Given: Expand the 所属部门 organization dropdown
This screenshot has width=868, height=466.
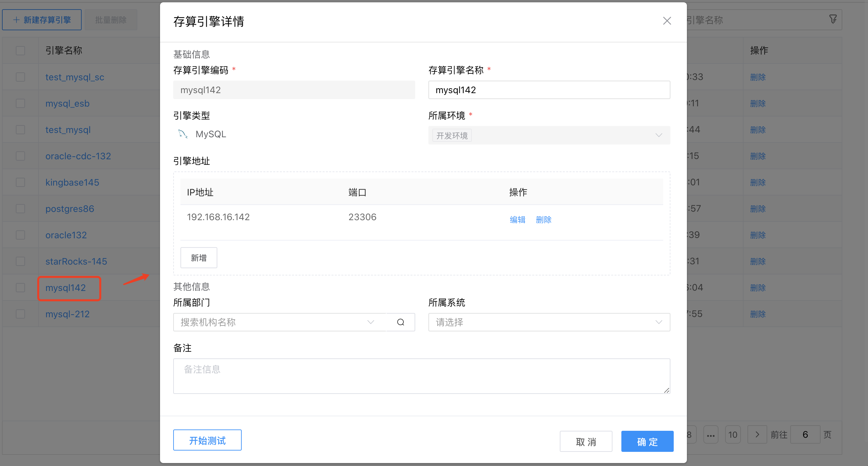Looking at the screenshot, I should (371, 322).
